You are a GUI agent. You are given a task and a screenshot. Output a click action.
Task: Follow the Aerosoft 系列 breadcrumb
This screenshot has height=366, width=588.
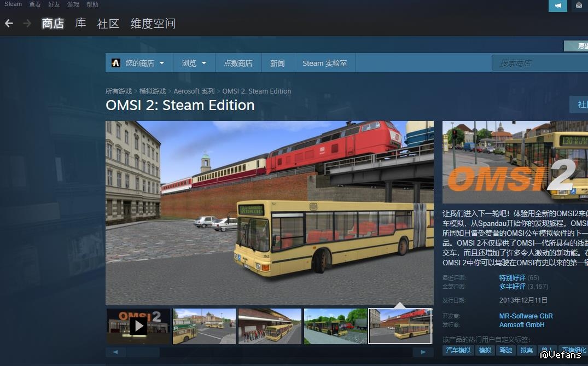click(194, 91)
